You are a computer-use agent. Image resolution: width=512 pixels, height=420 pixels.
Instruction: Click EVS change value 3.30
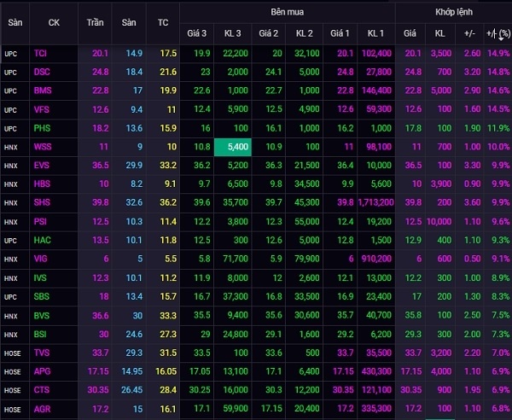tap(472, 166)
